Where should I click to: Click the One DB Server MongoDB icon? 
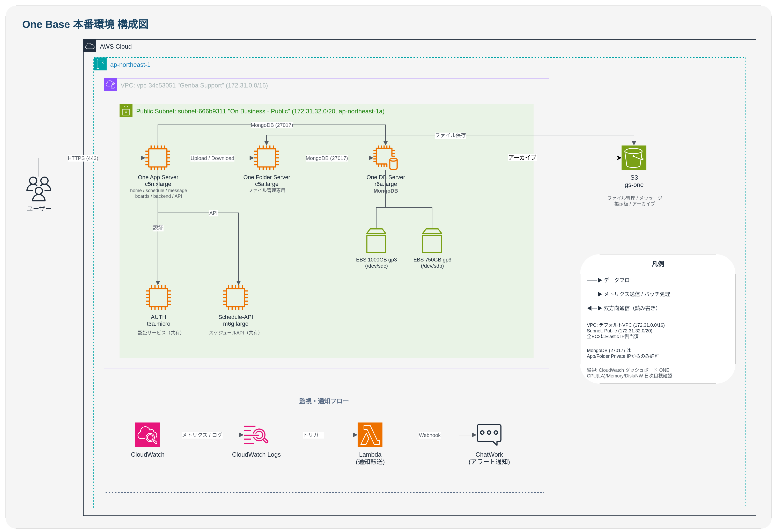click(x=385, y=158)
